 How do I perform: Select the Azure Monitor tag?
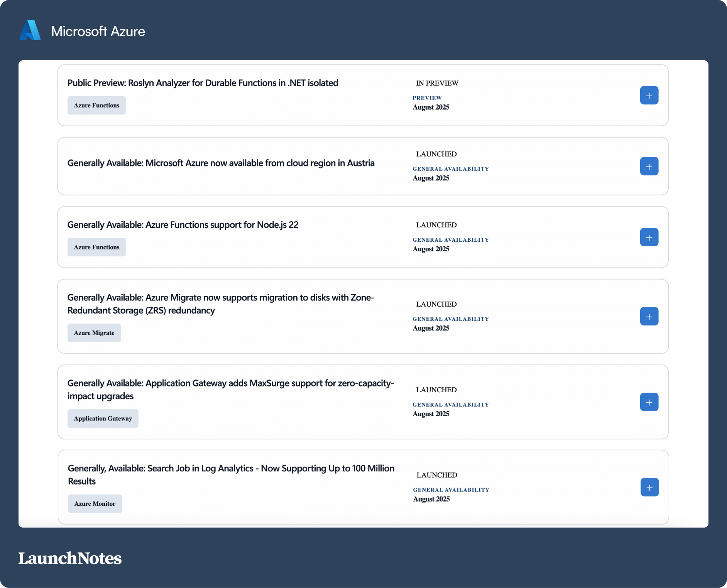[95, 504]
